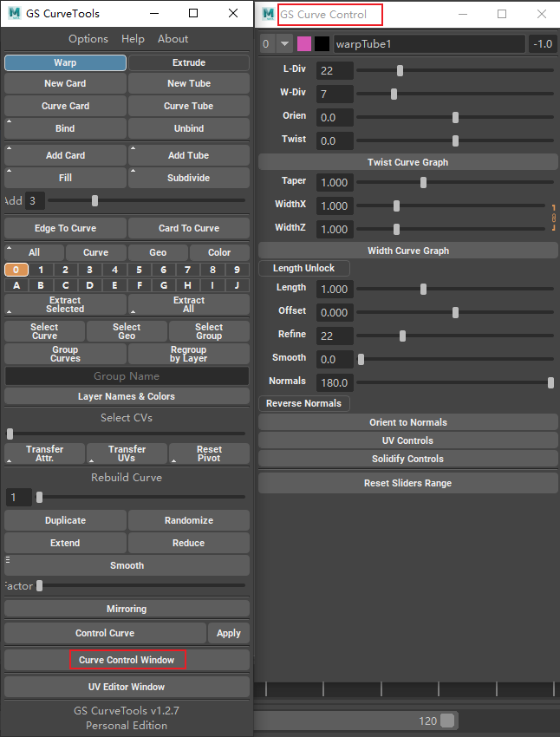Click Curve Tube button
560x737 pixels.
point(189,106)
